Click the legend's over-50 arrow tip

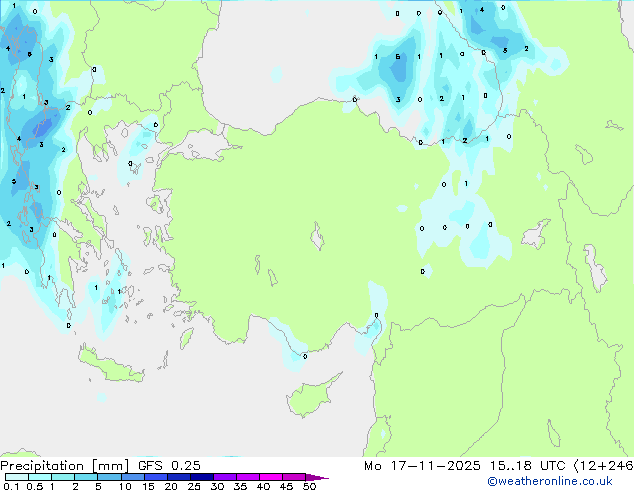point(317,477)
